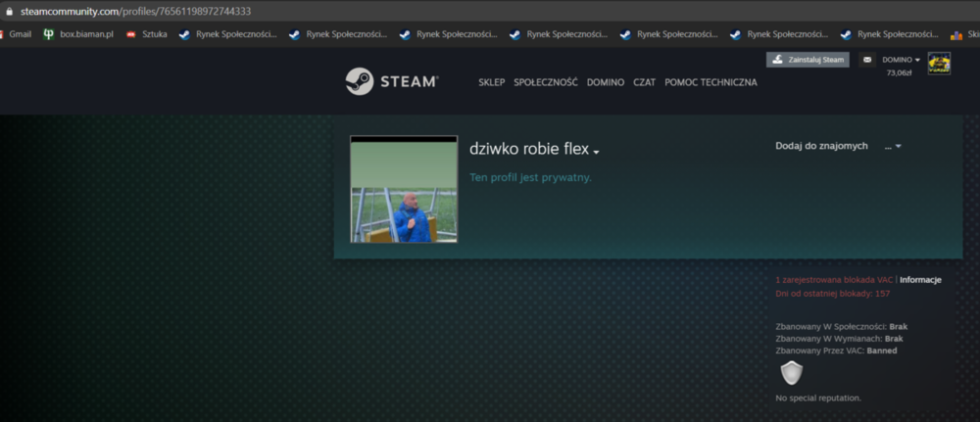980x422 pixels.
Task: Open POMOC TECHNICZNA menu item
Action: coord(710,82)
